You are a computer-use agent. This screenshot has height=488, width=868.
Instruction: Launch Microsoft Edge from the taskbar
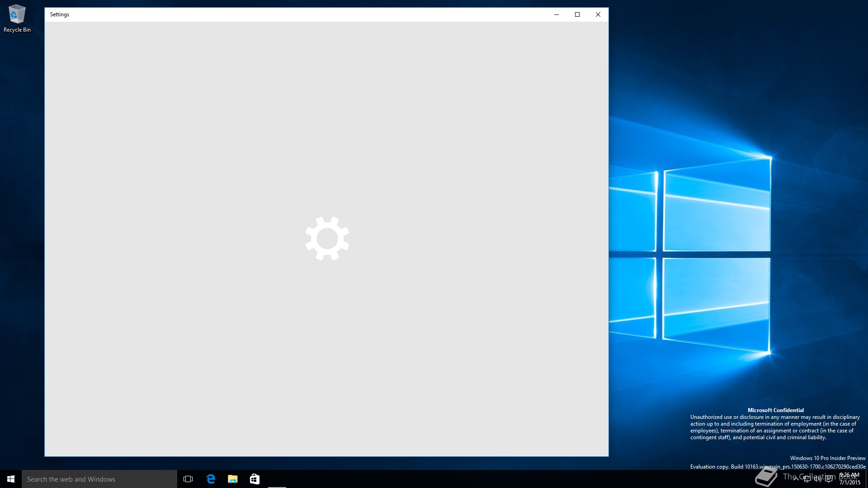[x=211, y=479]
